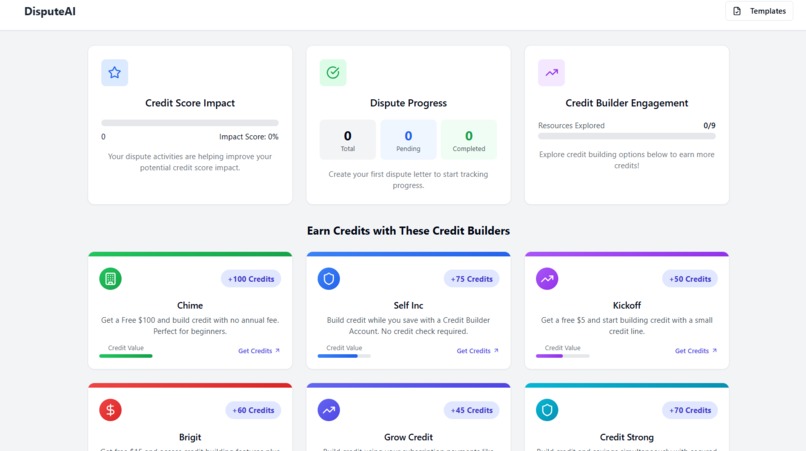The width and height of the screenshot is (806, 451).
Task: Click the document icon in Templates button
Action: (x=737, y=11)
